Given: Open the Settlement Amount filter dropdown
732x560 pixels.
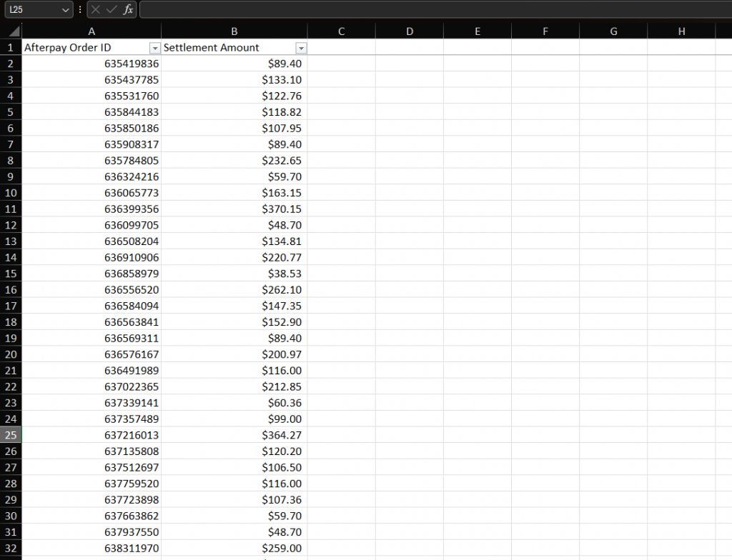Looking at the screenshot, I should pos(301,48).
